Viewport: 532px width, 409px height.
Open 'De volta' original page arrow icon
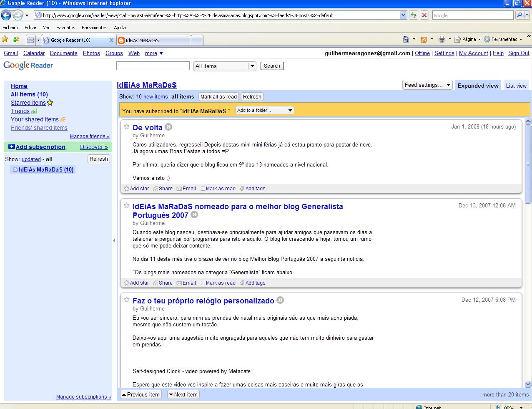(x=168, y=127)
